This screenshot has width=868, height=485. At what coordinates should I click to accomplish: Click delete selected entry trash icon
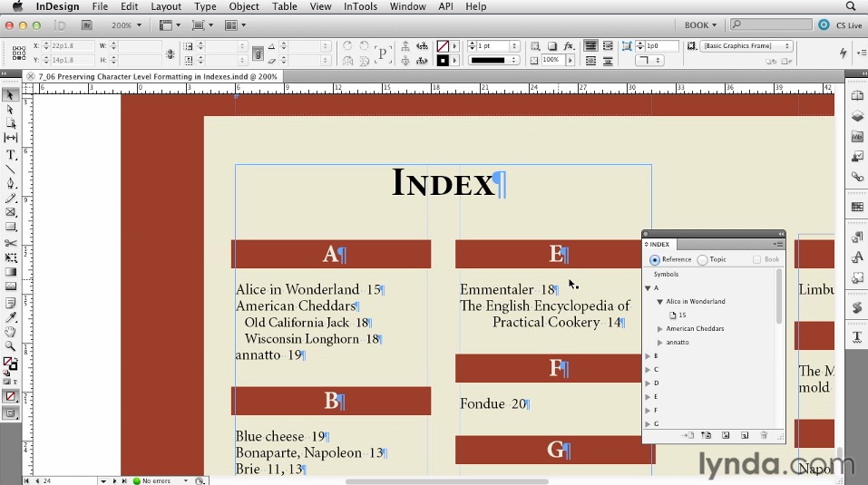(x=764, y=435)
